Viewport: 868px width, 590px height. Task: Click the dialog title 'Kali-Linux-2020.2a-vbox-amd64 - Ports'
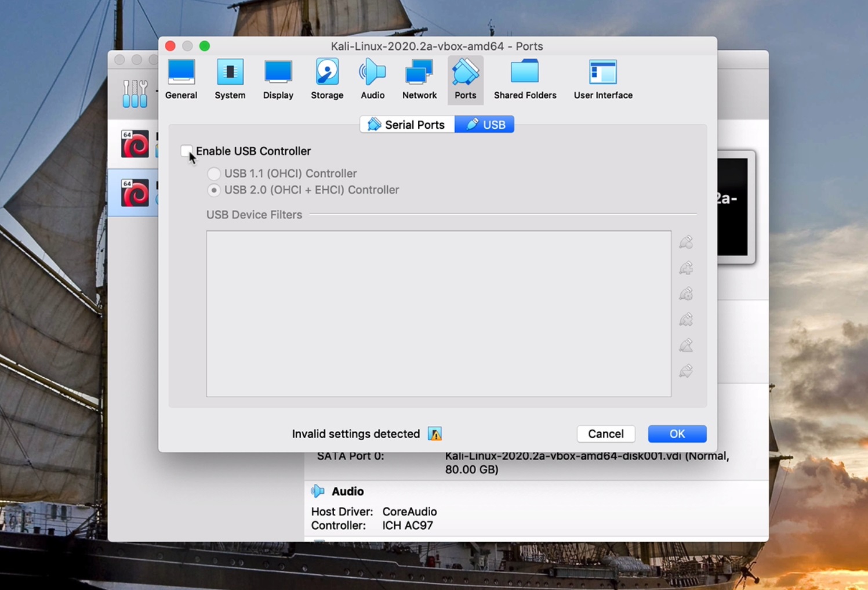point(437,46)
